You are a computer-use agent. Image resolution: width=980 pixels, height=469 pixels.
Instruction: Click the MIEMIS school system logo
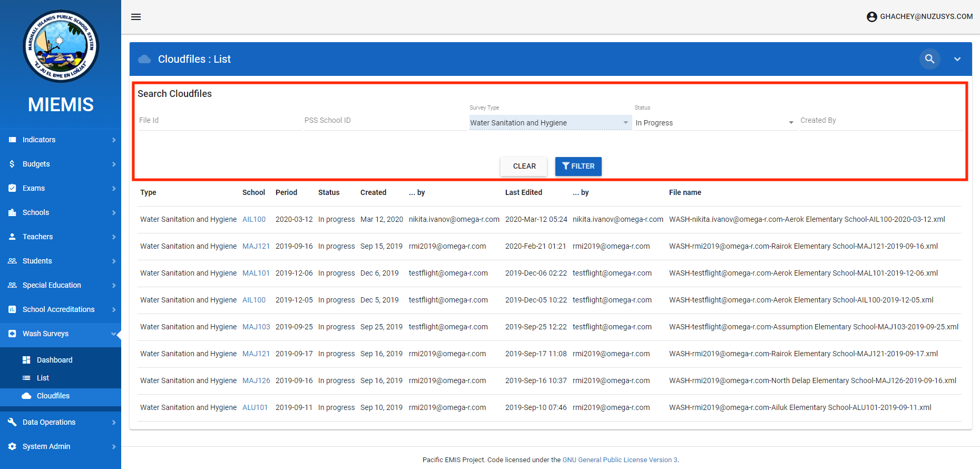pos(61,46)
